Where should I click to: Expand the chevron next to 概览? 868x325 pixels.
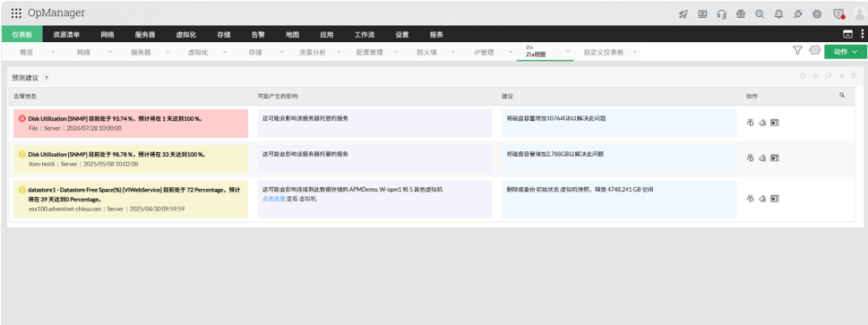click(53, 52)
